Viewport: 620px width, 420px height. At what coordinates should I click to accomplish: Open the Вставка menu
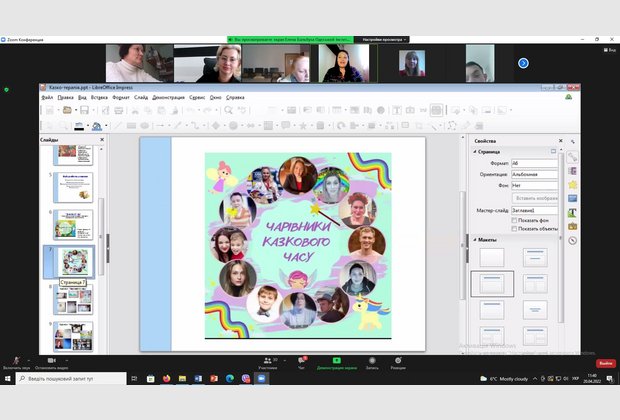click(x=99, y=97)
